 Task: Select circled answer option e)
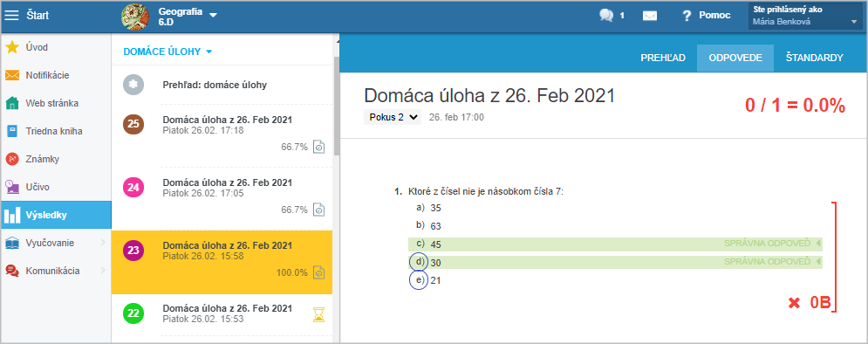coord(420,279)
